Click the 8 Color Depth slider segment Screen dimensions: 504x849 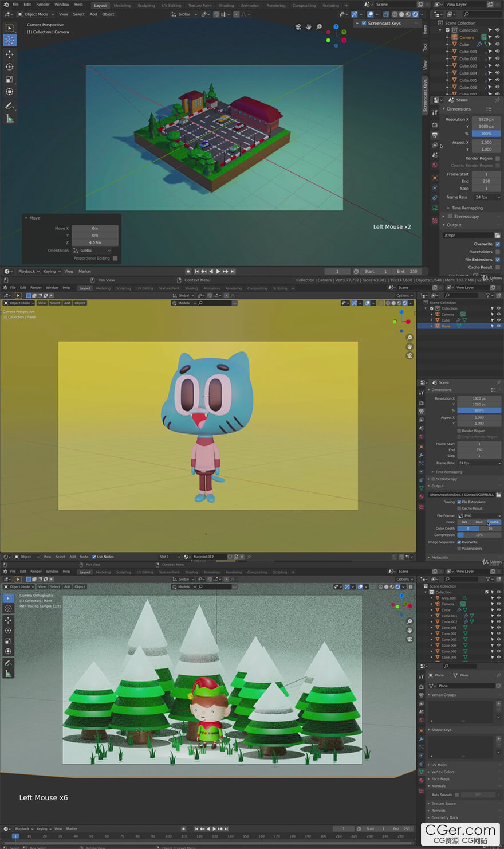(468, 529)
